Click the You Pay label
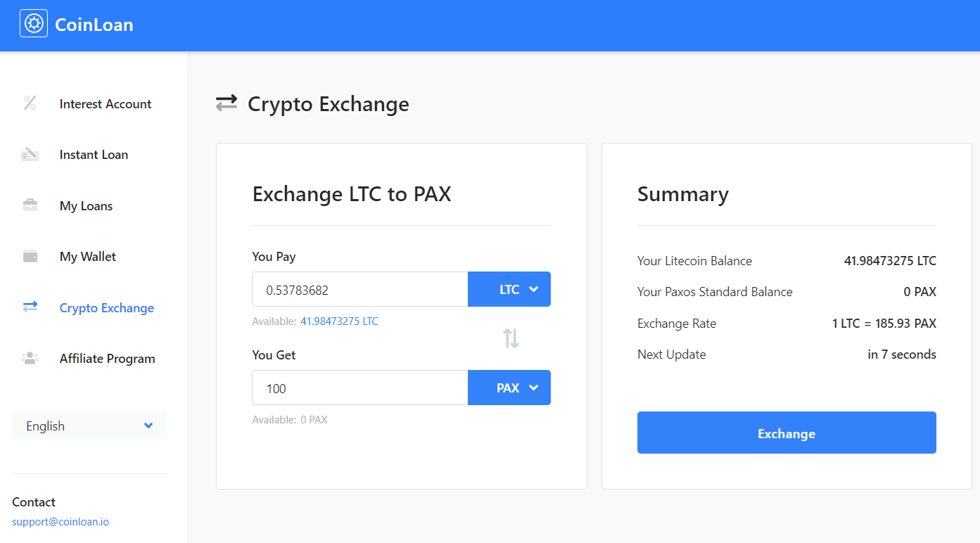Image resolution: width=980 pixels, height=543 pixels. click(274, 257)
